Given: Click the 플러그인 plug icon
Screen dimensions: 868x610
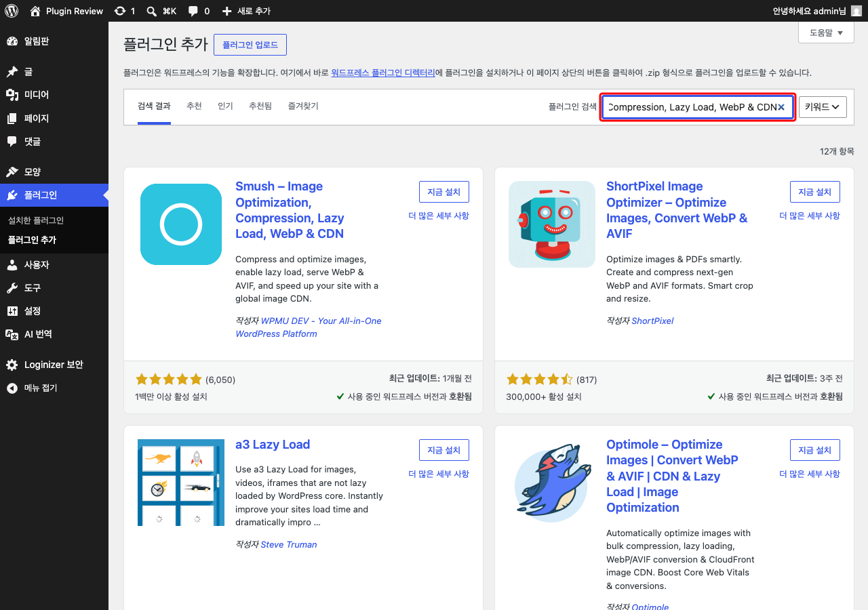Looking at the screenshot, I should coord(12,195).
